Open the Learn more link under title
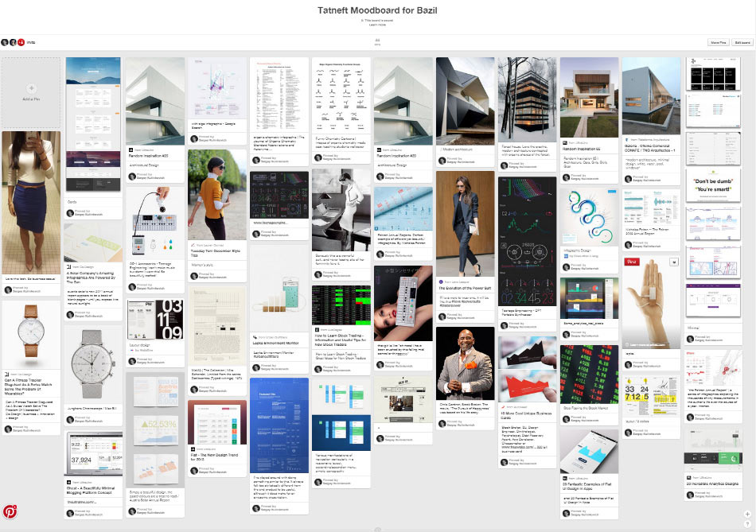This screenshot has width=756, height=532. [377, 25]
